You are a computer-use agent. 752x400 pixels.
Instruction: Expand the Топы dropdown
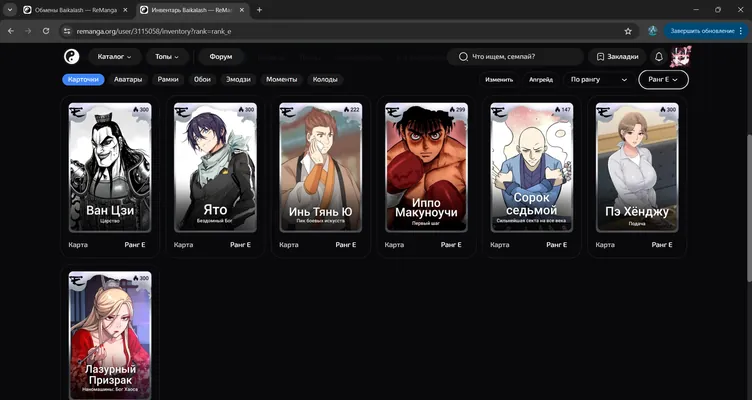[x=167, y=57]
